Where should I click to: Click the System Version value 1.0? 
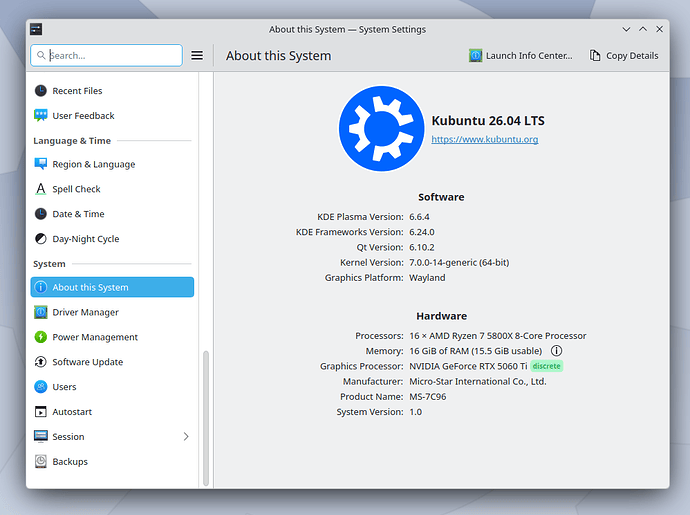(415, 412)
